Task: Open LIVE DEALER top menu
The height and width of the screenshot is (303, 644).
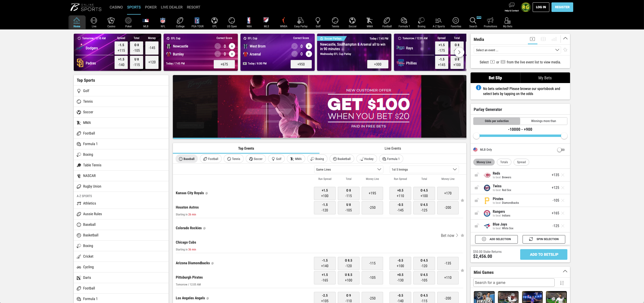Action: [172, 7]
